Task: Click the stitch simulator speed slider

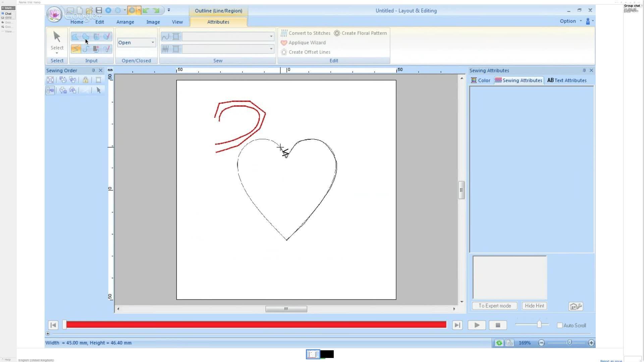Action: (539, 324)
